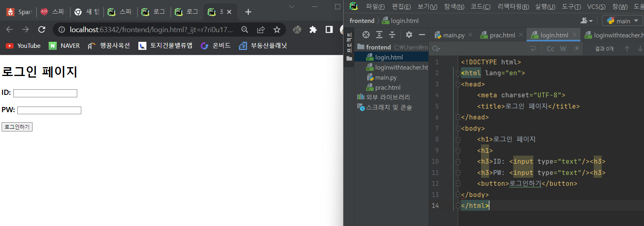The height and width of the screenshot is (226, 644).
Task: Open the 리팩터링(R) menu
Action: (x=513, y=6)
